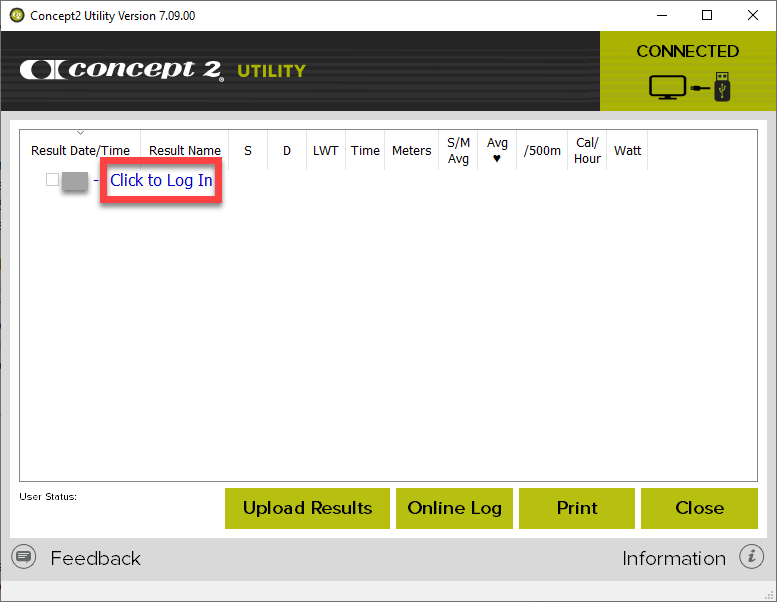Viewport: 777px width, 602px height.
Task: Click the Feedback speech bubble icon
Action: pos(24,557)
